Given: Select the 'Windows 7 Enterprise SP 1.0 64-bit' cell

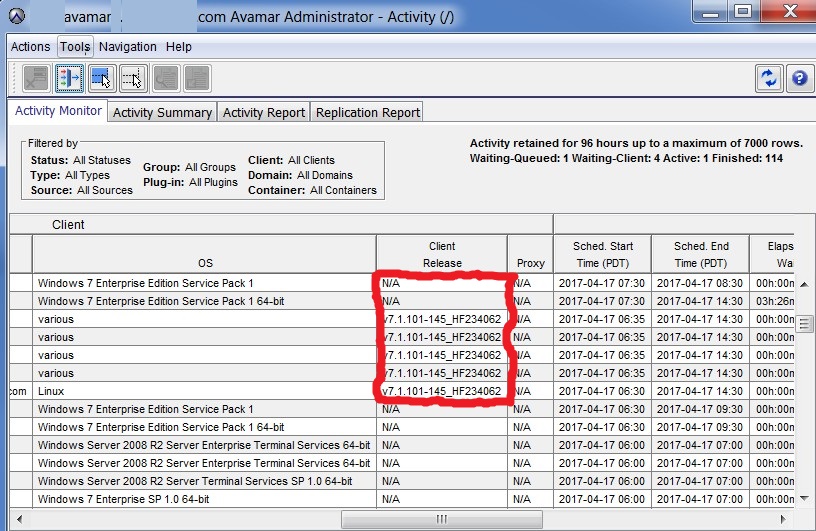Looking at the screenshot, I should click(x=205, y=499).
